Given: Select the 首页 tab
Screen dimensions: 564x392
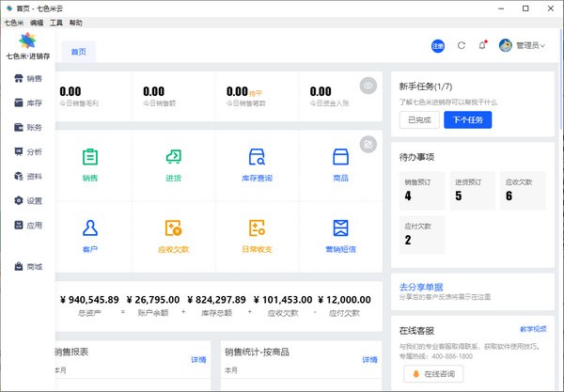Looking at the screenshot, I should click(x=80, y=52).
